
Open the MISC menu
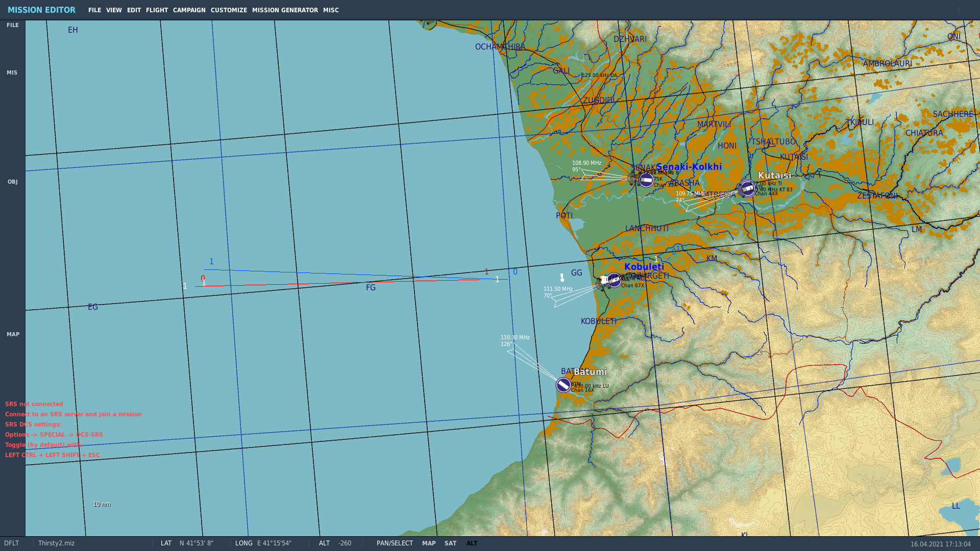pyautogui.click(x=331, y=10)
